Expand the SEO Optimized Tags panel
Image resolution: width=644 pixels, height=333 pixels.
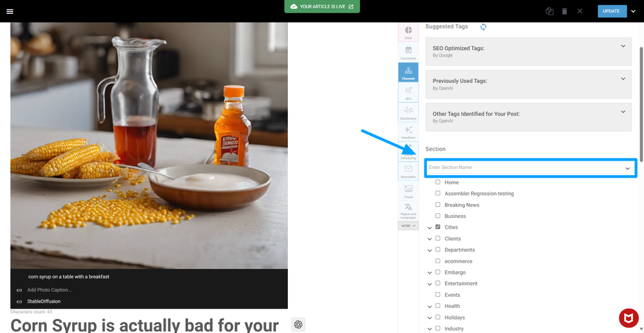click(x=623, y=46)
